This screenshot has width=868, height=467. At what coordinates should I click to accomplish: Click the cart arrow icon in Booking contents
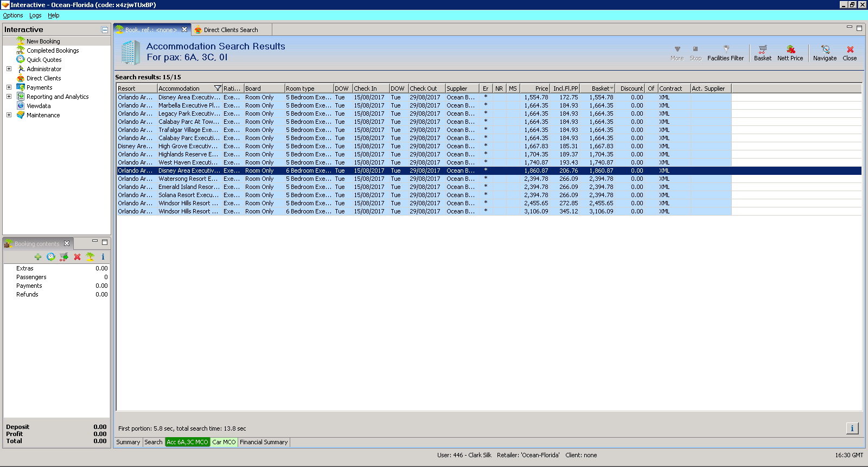tap(64, 257)
